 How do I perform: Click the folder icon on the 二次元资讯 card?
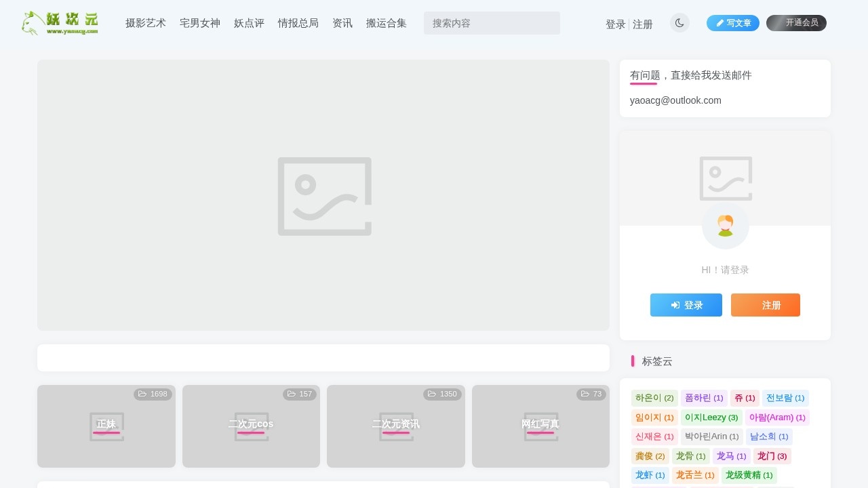coord(432,394)
